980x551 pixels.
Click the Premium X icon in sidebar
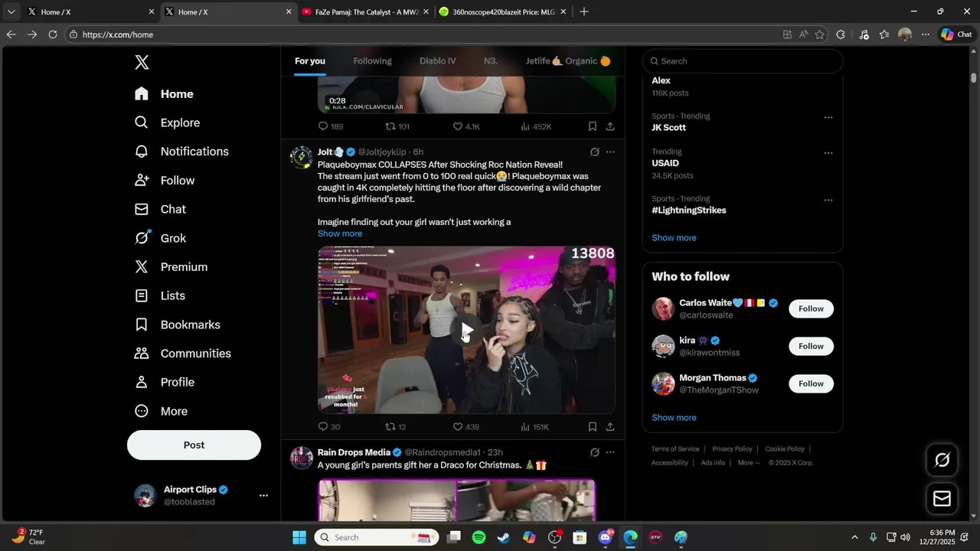click(x=142, y=267)
